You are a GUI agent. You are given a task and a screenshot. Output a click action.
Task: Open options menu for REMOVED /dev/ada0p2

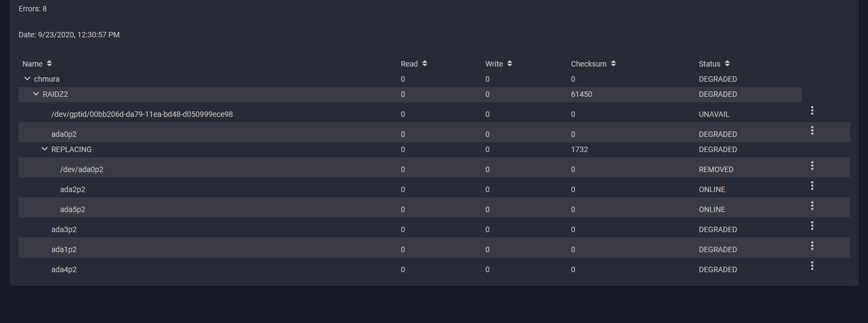(x=812, y=166)
